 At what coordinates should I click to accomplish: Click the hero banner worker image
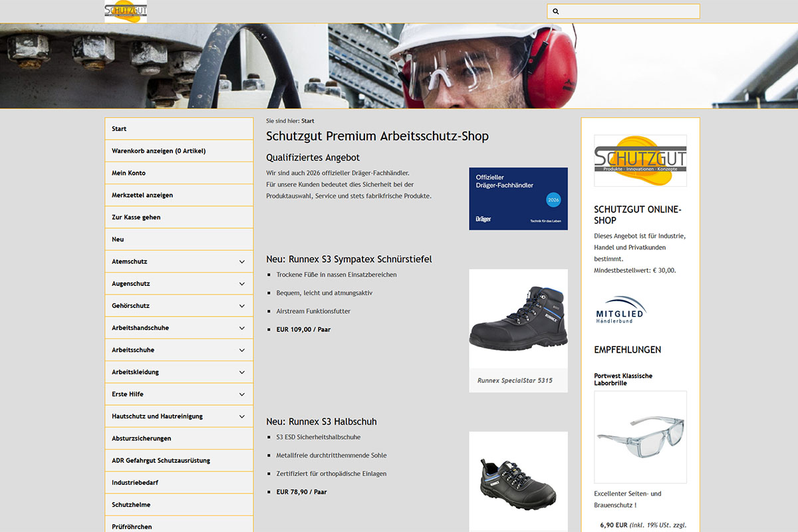399,66
